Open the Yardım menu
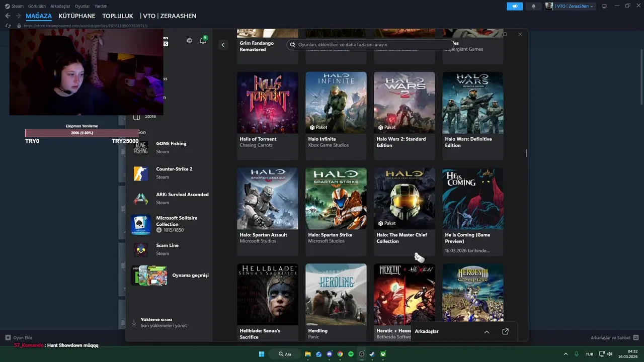This screenshot has width=644, height=362. pyautogui.click(x=101, y=6)
